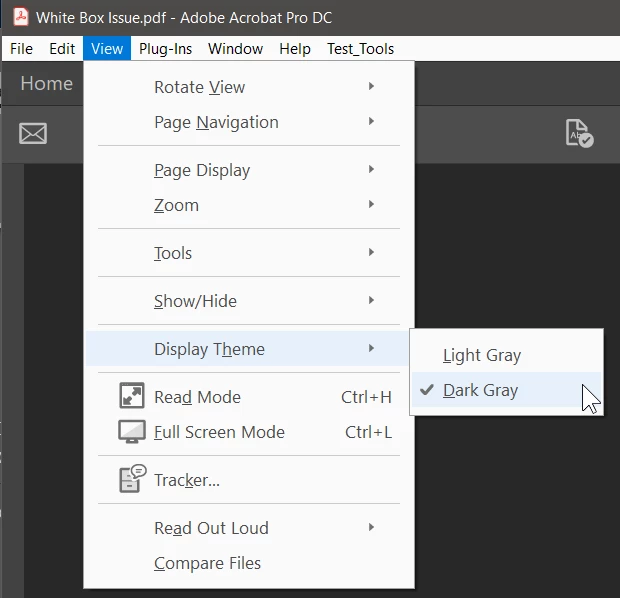Select Compare Files menu entry
This screenshot has width=620, height=598.
click(x=249, y=563)
